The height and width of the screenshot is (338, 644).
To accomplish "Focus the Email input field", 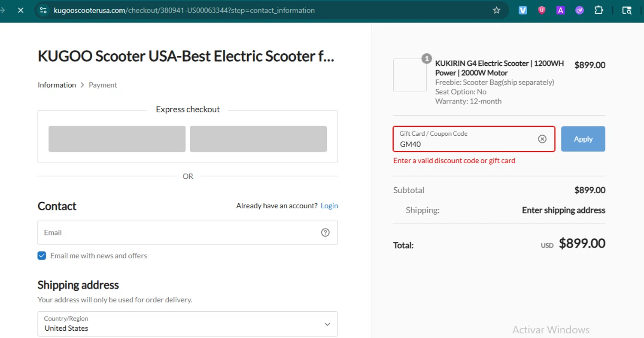I will point(188,232).
